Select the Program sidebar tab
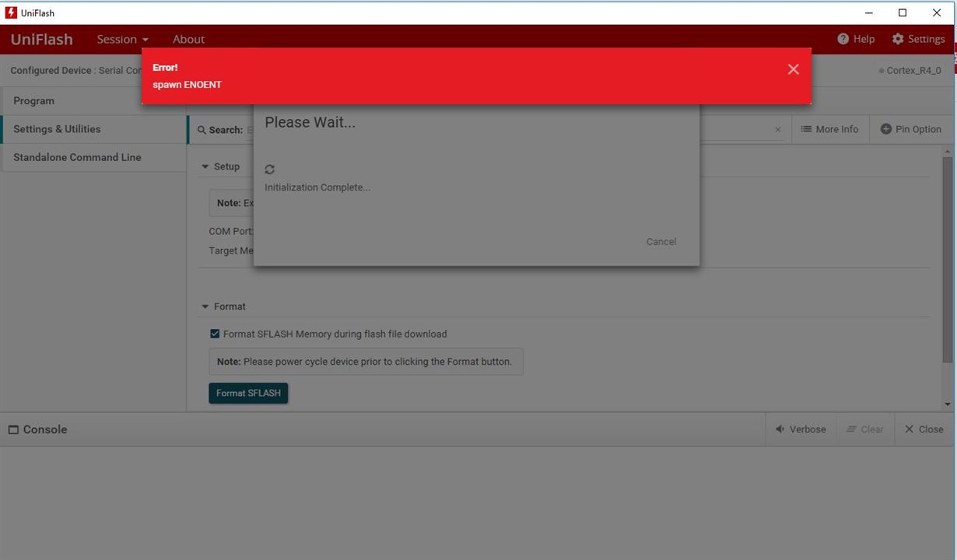The height and width of the screenshot is (560, 957). (x=93, y=101)
